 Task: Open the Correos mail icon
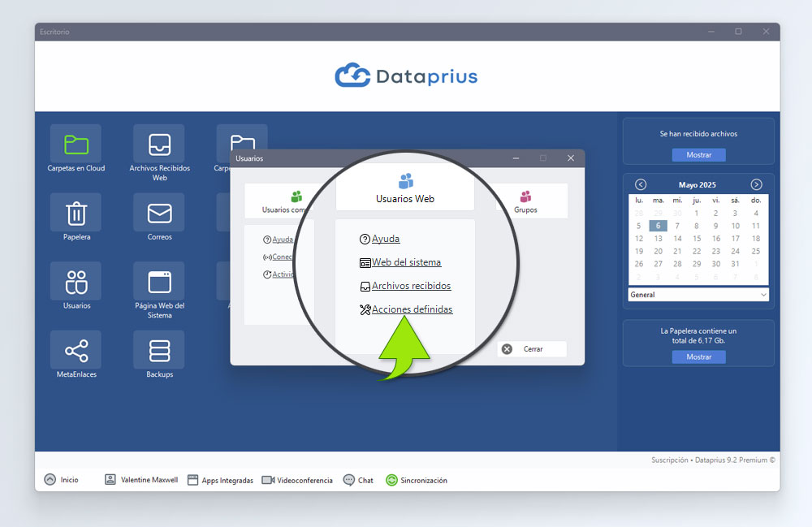click(x=159, y=214)
